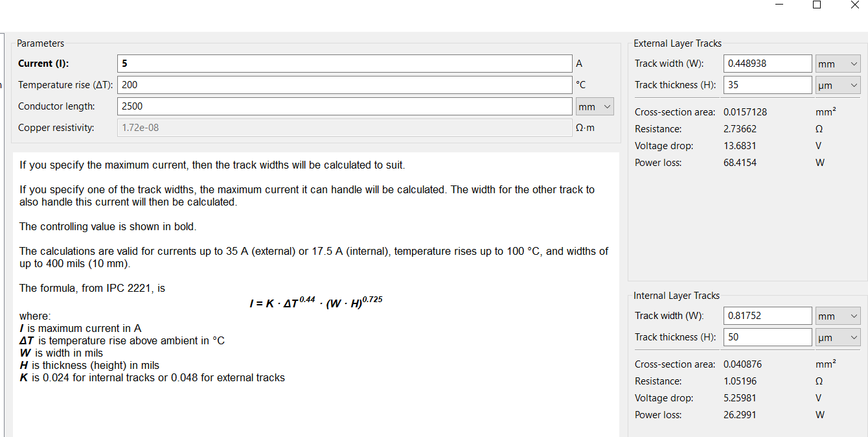Expand External Layer Track width unit dropdown
The height and width of the screenshot is (437, 868).
coord(838,64)
